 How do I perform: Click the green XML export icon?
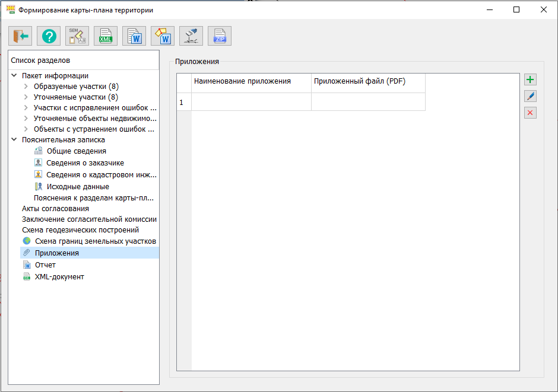pos(106,36)
